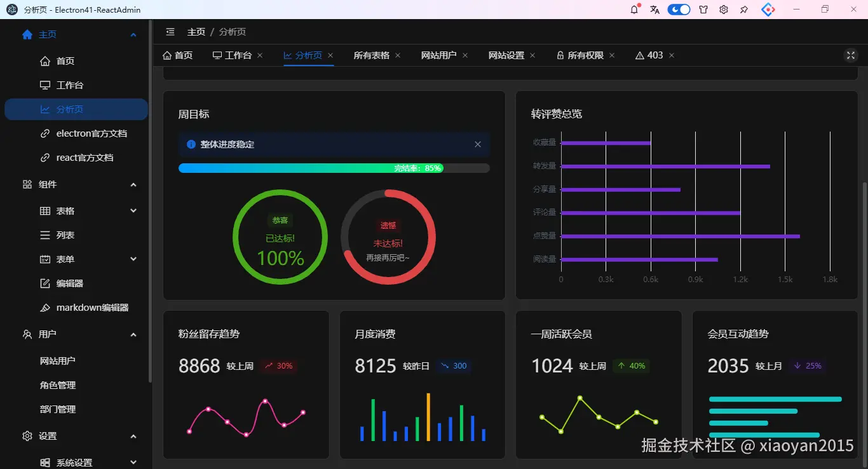Toggle the dark mode switch
This screenshot has height=469, width=868.
679,10
